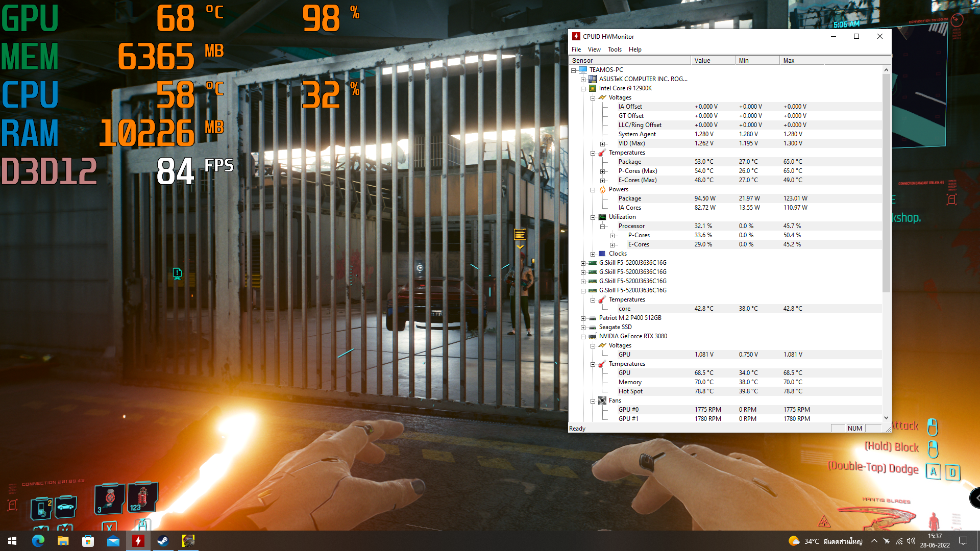Click the Powers flame icon
The width and height of the screenshot is (980, 551).
[x=602, y=189]
